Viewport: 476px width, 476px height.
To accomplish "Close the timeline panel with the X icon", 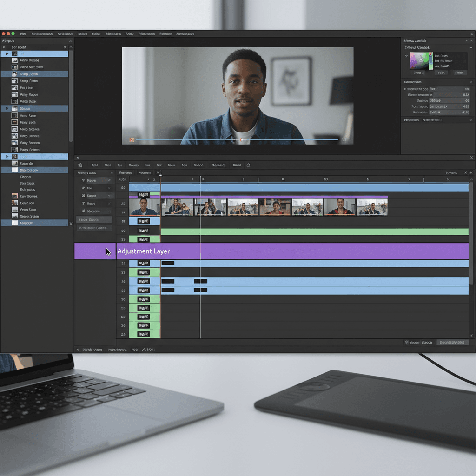I will click(x=471, y=158).
